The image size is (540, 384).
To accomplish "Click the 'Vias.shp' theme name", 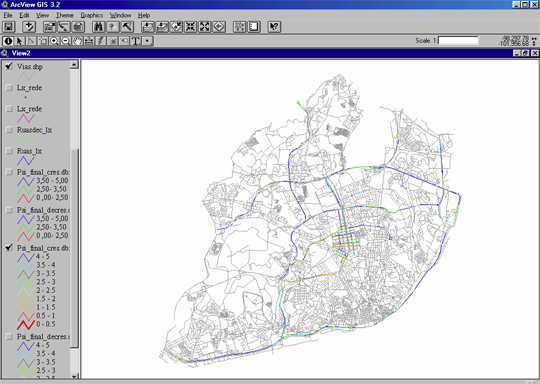I will click(x=30, y=66).
